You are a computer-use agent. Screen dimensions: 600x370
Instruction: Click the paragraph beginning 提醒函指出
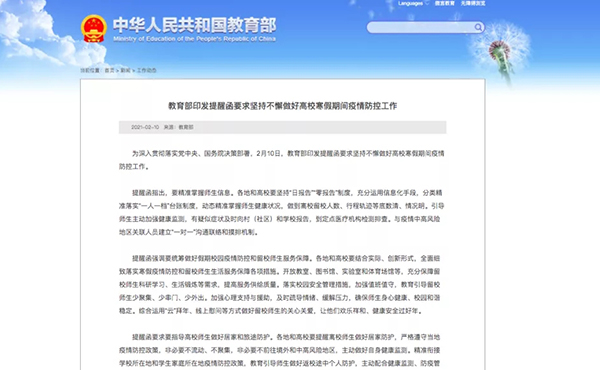[x=282, y=212]
